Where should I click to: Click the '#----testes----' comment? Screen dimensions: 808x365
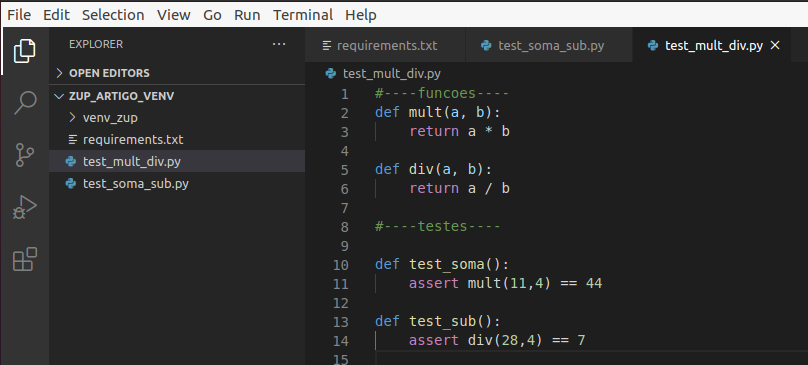point(438,226)
